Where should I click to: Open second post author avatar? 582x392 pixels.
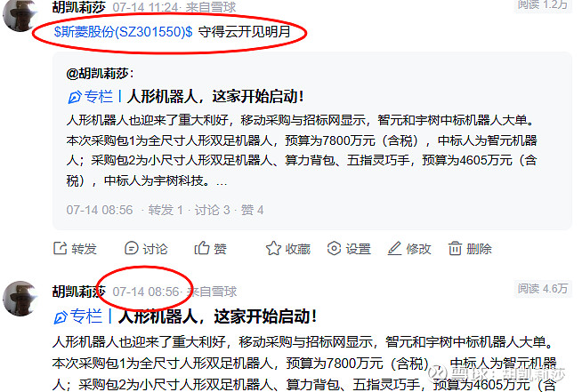pos(20,299)
